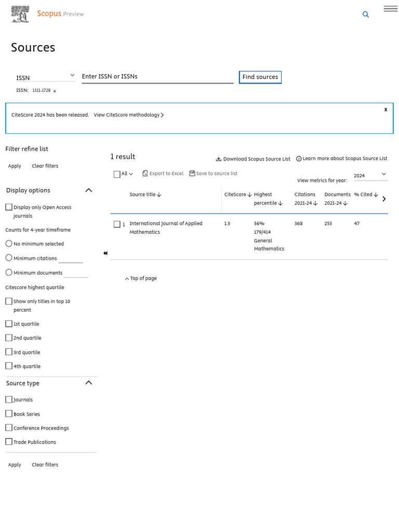Screen dimensions: 399x532
Task: Focus the Minimum documents number field
Action: [76, 273]
